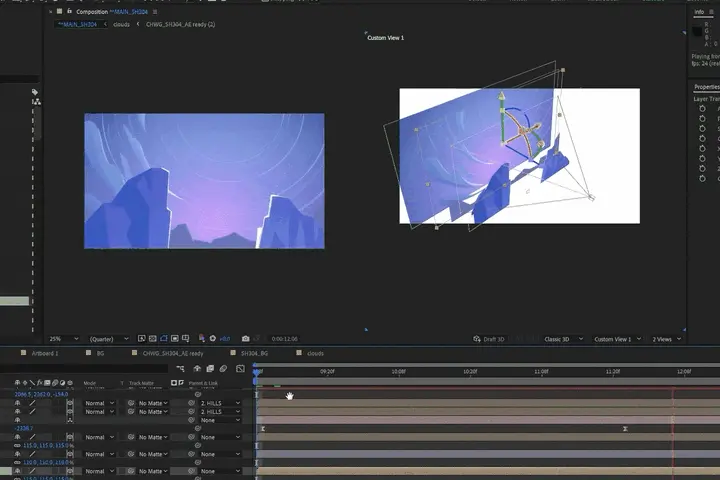Click the **MAIN_SH304 breadcrumb in viewer
The height and width of the screenshot is (480, 720).
[78, 24]
